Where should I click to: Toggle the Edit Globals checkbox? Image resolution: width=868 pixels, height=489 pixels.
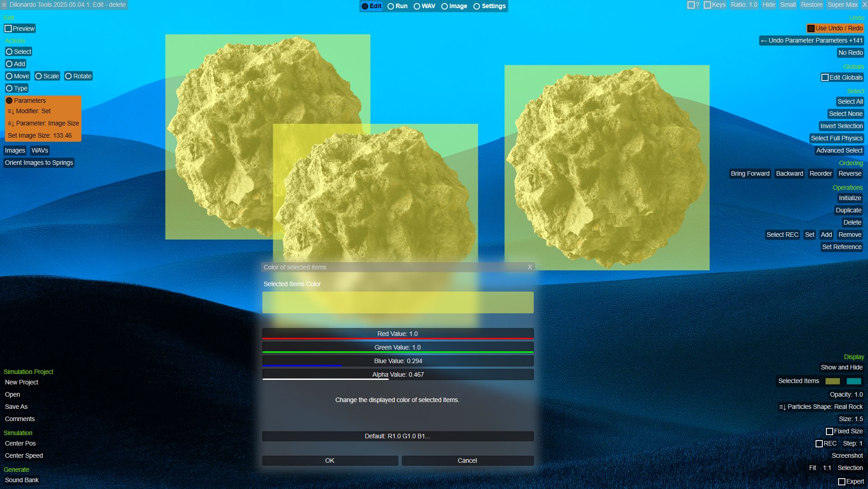pyautogui.click(x=825, y=77)
